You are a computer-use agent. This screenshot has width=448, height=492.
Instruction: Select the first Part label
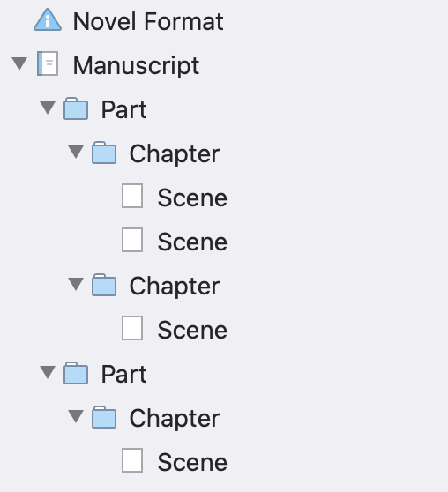[124, 110]
